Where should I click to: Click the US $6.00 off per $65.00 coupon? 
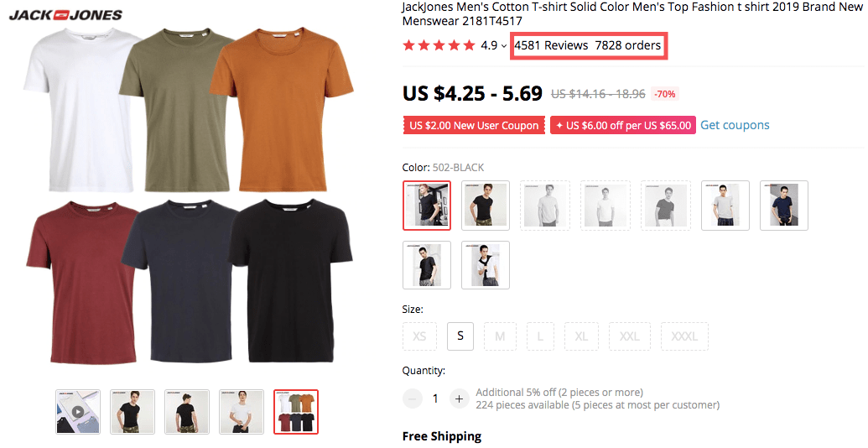click(622, 126)
